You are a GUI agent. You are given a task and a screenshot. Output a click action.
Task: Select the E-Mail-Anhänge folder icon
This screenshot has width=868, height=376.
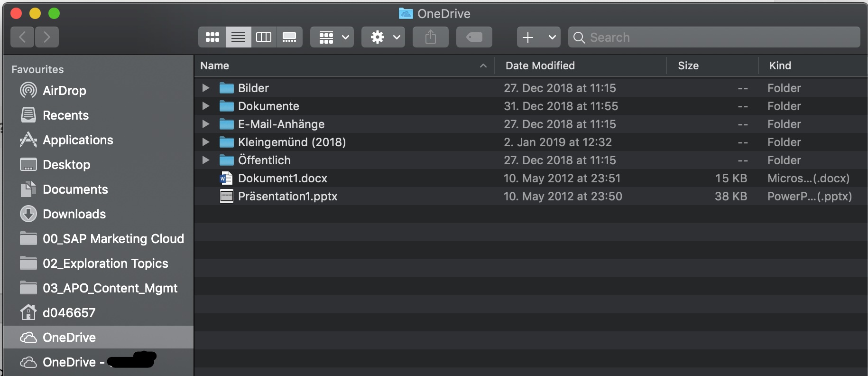pos(227,124)
